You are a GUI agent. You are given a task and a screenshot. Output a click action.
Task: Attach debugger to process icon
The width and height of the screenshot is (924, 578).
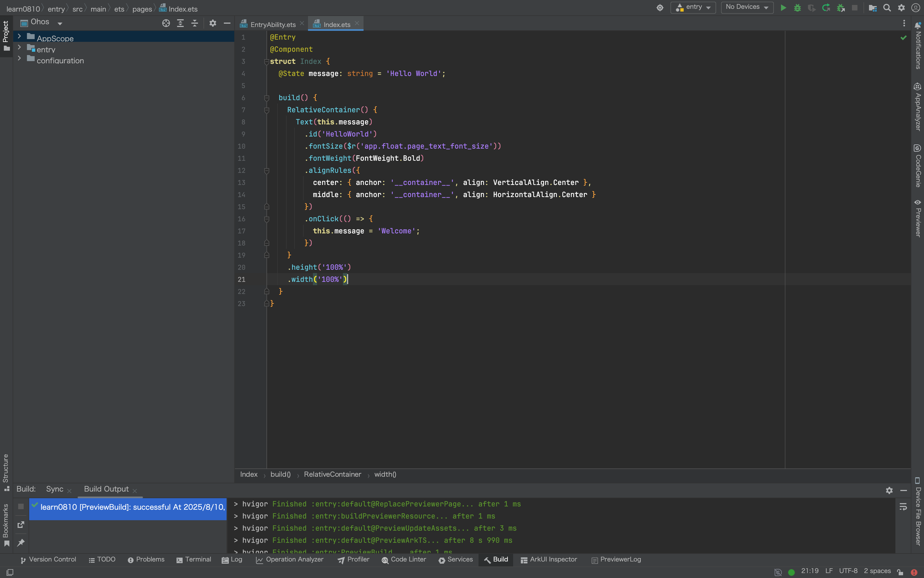tap(840, 8)
